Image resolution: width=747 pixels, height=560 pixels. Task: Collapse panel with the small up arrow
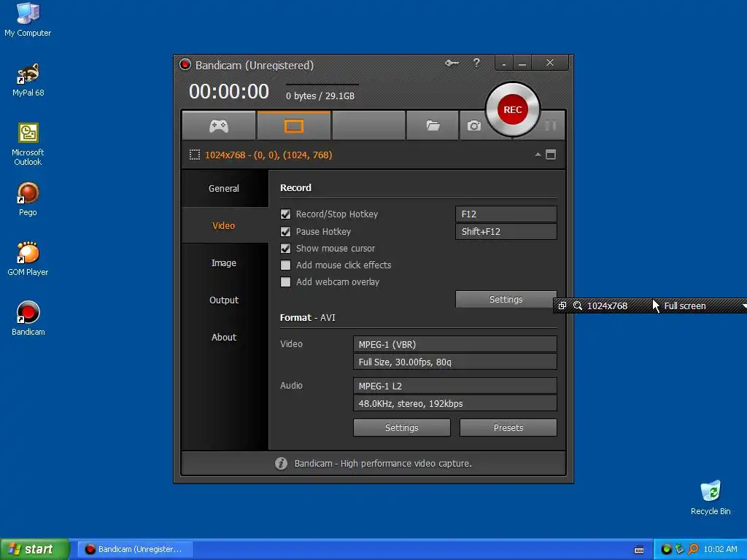(x=538, y=155)
